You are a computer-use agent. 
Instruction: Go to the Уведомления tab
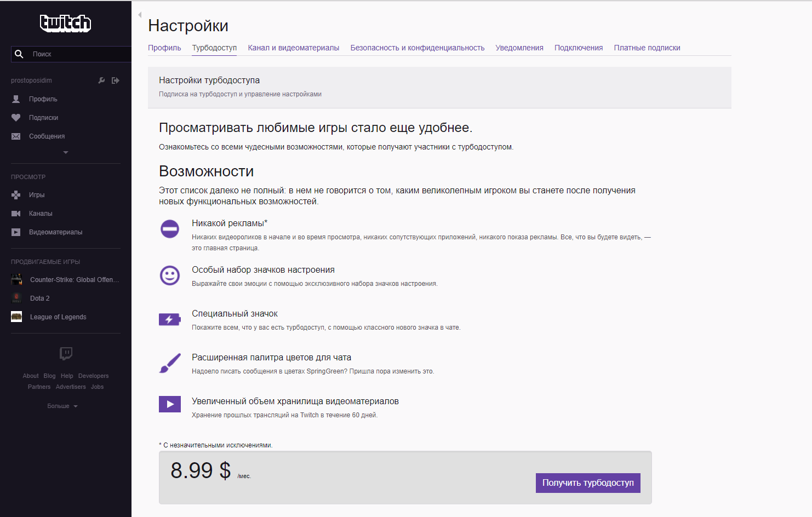[519, 48]
